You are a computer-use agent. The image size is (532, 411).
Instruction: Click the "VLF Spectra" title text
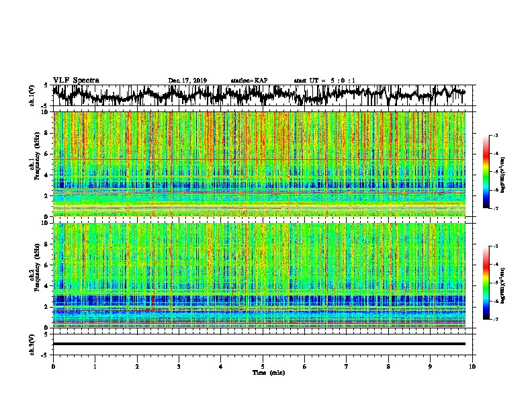click(x=76, y=80)
